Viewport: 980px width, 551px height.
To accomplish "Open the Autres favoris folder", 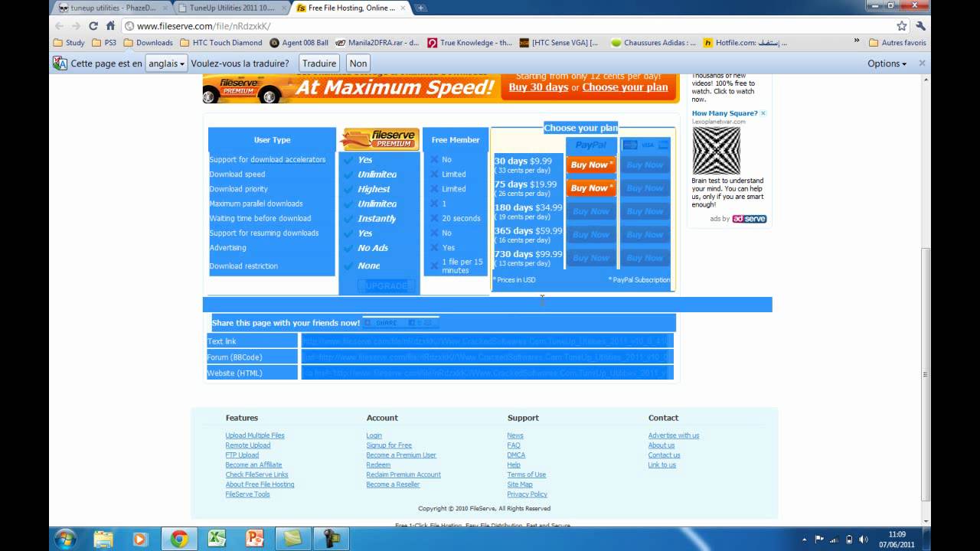I will tap(897, 43).
